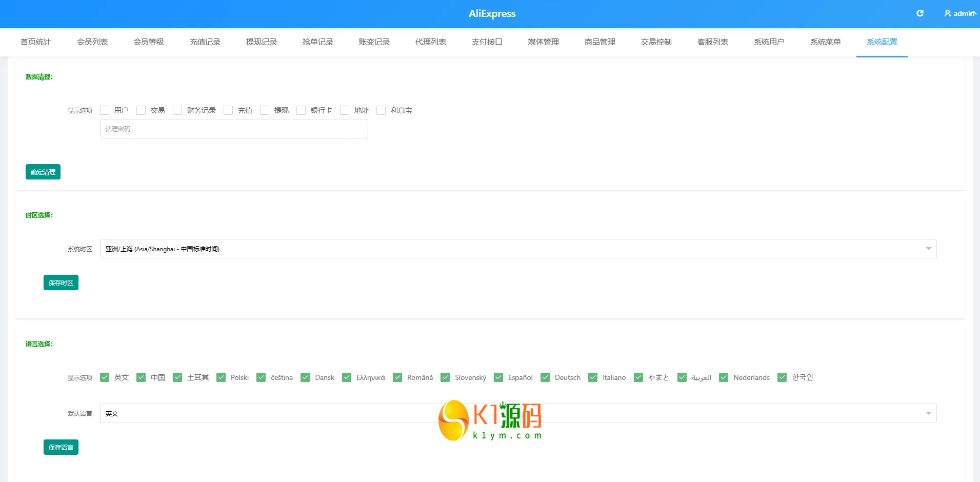The width and height of the screenshot is (980, 482).
Task: Uncheck the Deutsch language checkbox
Action: click(545, 377)
